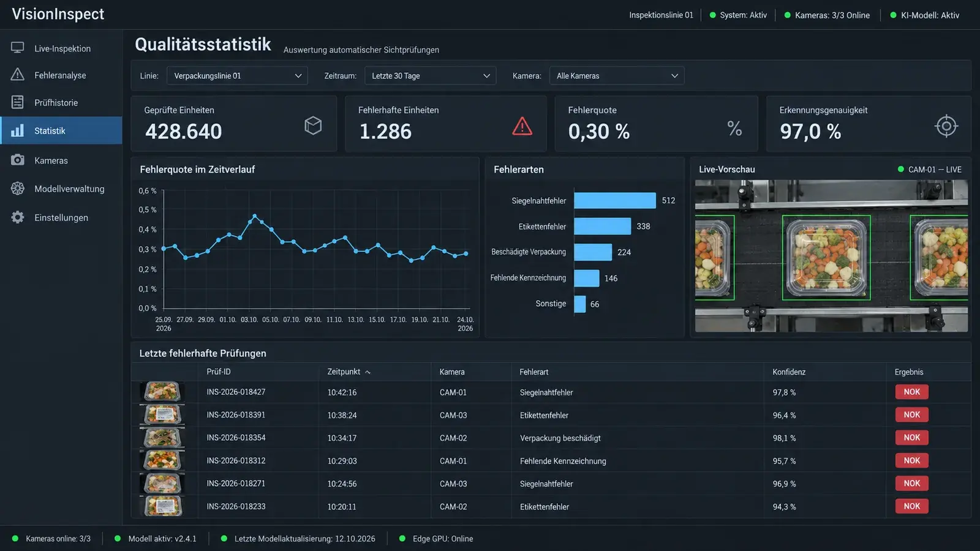Click the VisionInspect logo title
The height and width of the screenshot is (551, 980).
58,14
